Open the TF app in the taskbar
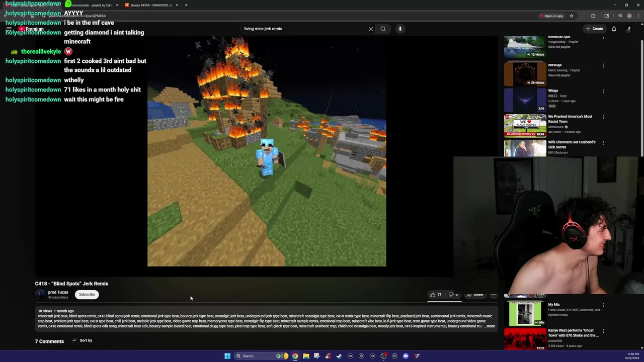Image resolution: width=644 pixels, height=362 pixels. [x=417, y=356]
